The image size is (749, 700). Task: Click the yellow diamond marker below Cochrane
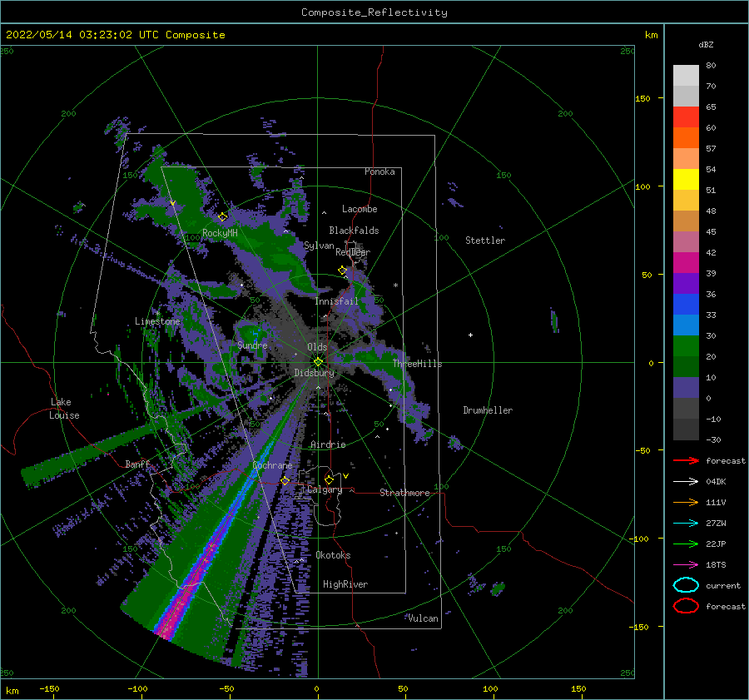pos(285,480)
